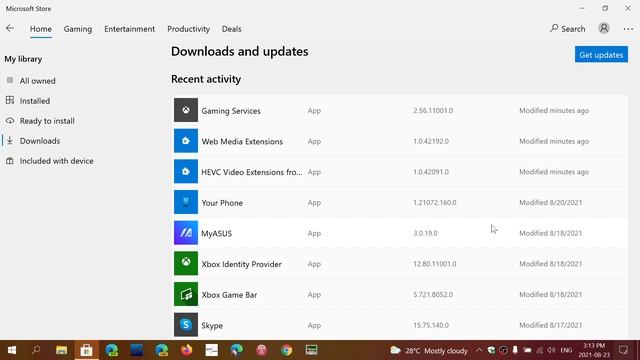Click version 5.721.8052.0 of Xbox Game Bar
Image resolution: width=640 pixels, height=360 pixels.
[433, 294]
